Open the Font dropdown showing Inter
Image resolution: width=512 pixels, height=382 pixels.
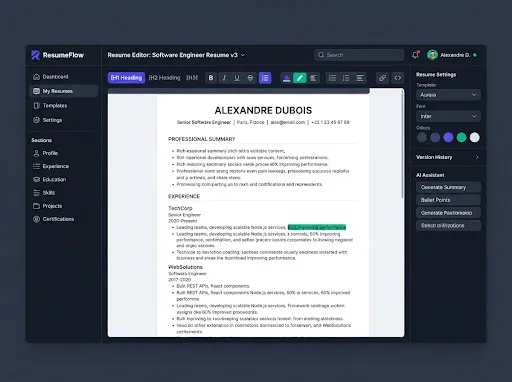(x=448, y=116)
